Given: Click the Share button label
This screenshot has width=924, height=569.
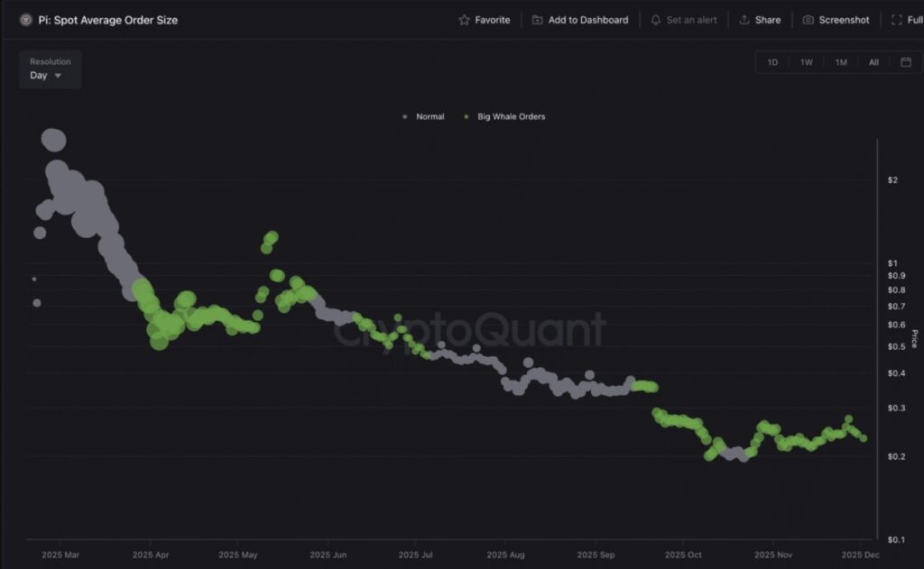Looking at the screenshot, I should point(768,20).
